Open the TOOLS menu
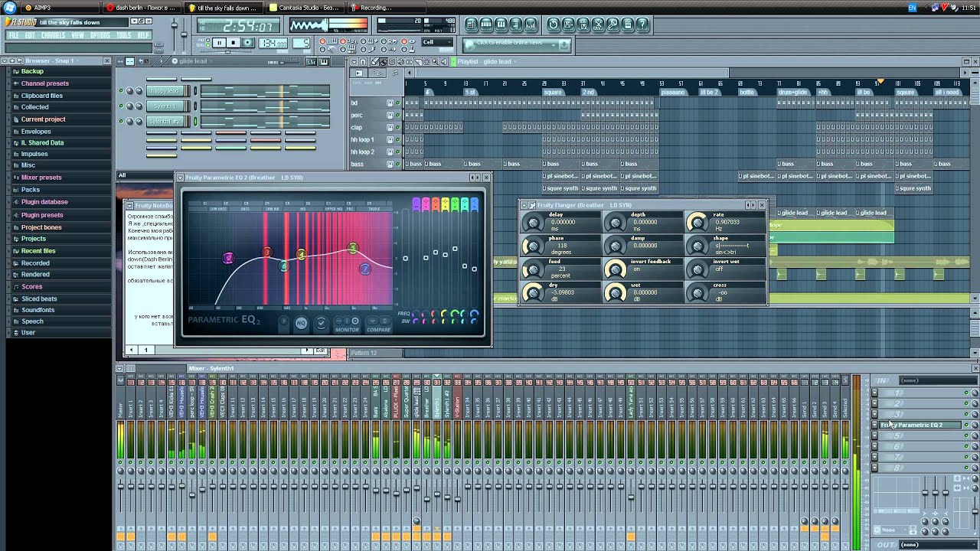Viewport: 980px width, 551px height. [x=124, y=35]
